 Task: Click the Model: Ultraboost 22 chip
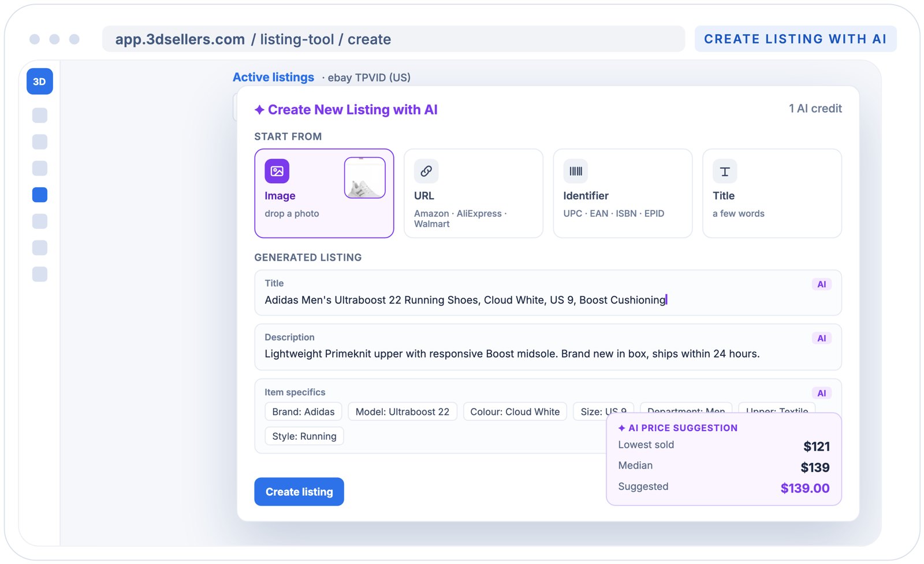[x=403, y=412]
